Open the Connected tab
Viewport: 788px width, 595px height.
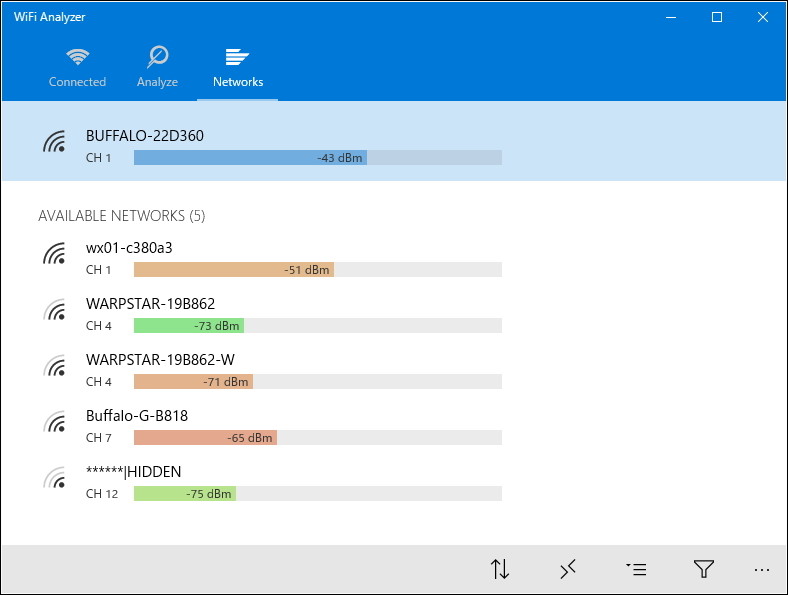coord(77,68)
